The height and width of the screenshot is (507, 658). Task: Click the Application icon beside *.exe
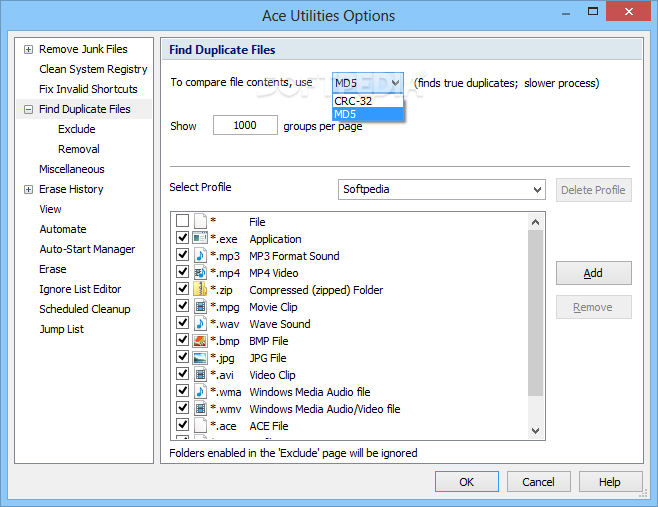click(x=200, y=238)
